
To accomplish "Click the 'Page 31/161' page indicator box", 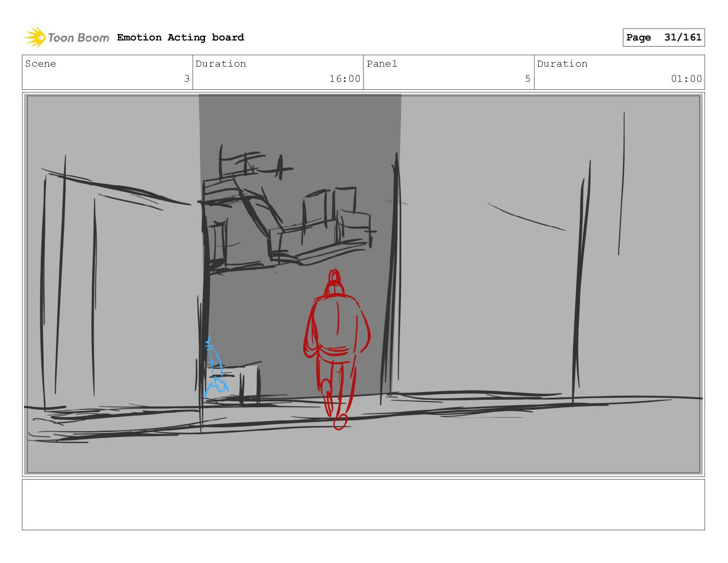I will click(x=663, y=37).
